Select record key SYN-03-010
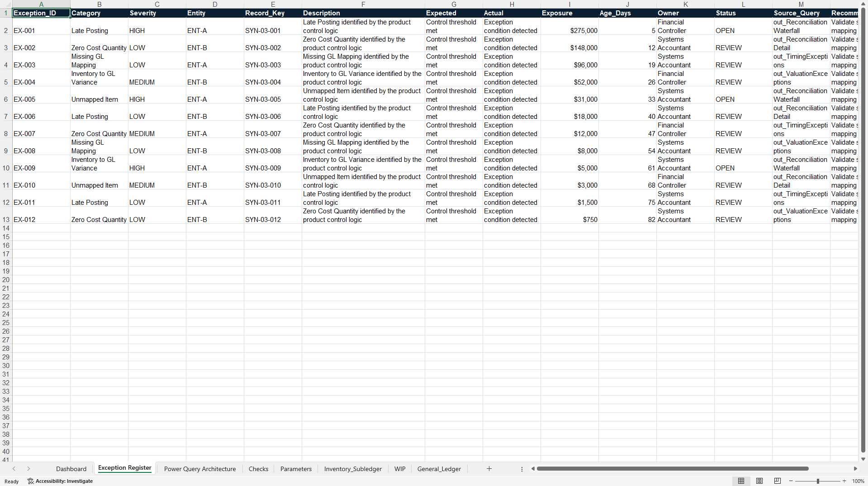Image resolution: width=868 pixels, height=486 pixels. [273, 181]
